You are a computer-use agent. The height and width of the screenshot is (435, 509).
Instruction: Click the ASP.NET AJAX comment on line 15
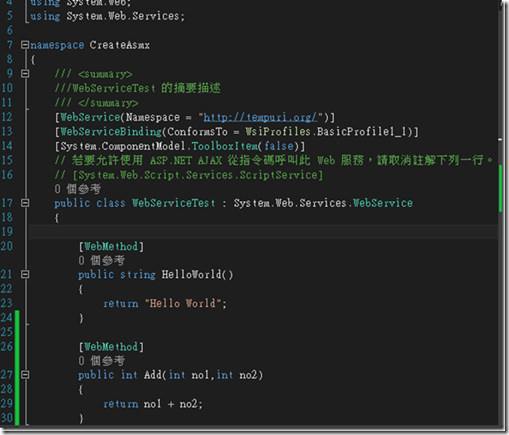(x=273, y=160)
